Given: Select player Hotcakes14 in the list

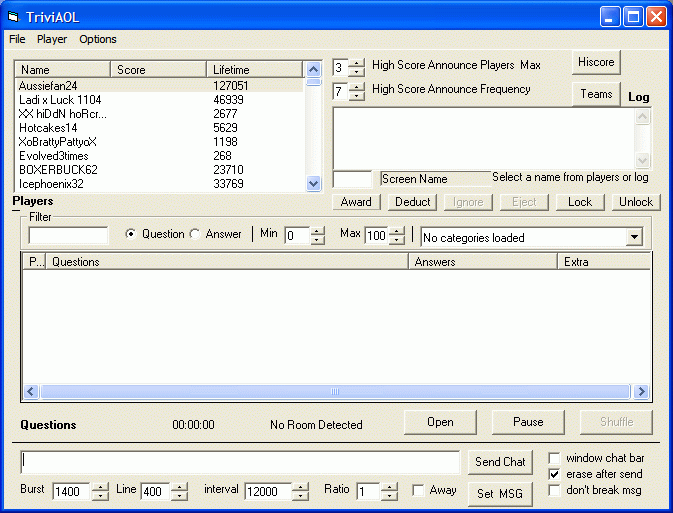Looking at the screenshot, I should [159, 127].
